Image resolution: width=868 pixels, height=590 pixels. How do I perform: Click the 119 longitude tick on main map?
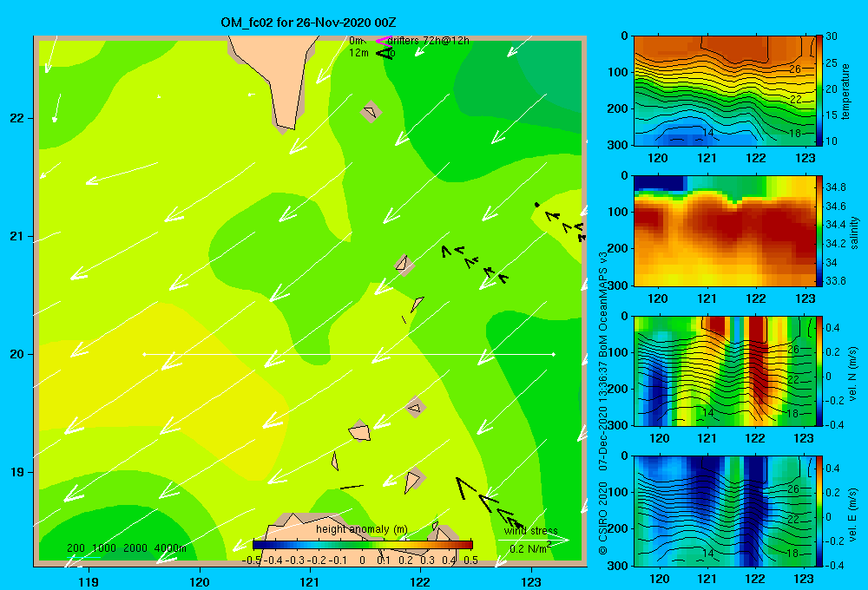coord(89,581)
